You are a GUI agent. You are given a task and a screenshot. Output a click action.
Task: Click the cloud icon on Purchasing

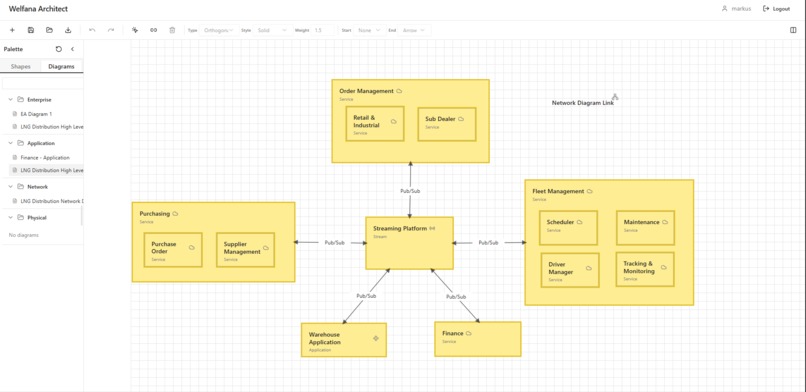click(x=175, y=214)
